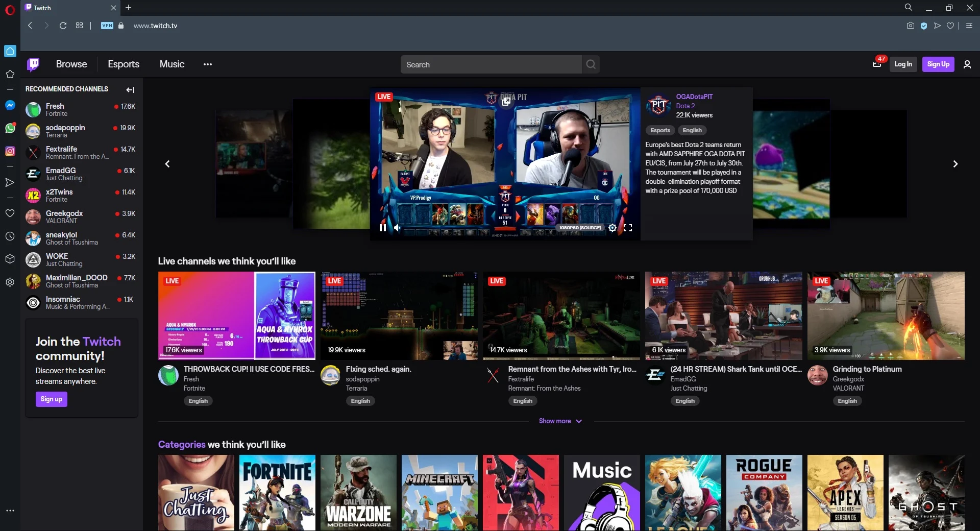Open the Opera main menu logo

(x=10, y=10)
